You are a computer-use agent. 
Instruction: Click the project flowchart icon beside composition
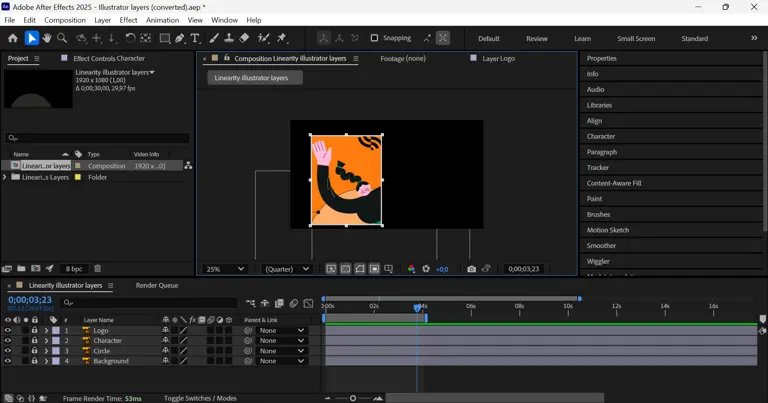(x=188, y=166)
